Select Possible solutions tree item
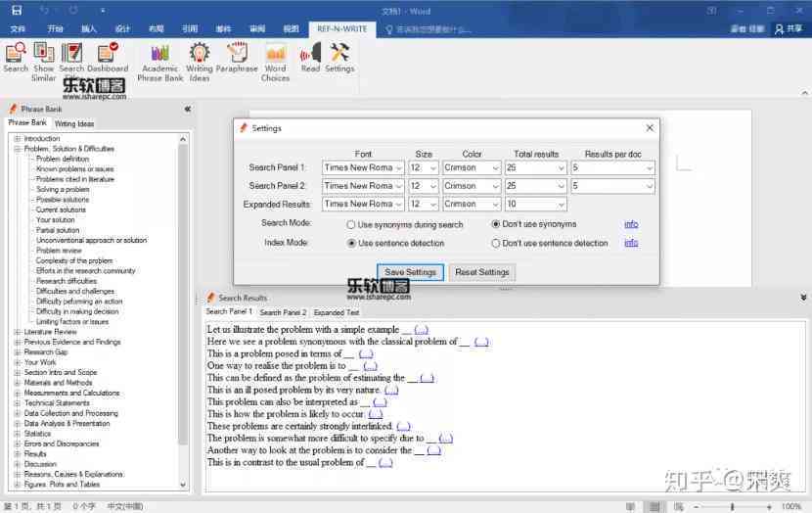This screenshot has height=513, width=812. pyautogui.click(x=63, y=200)
